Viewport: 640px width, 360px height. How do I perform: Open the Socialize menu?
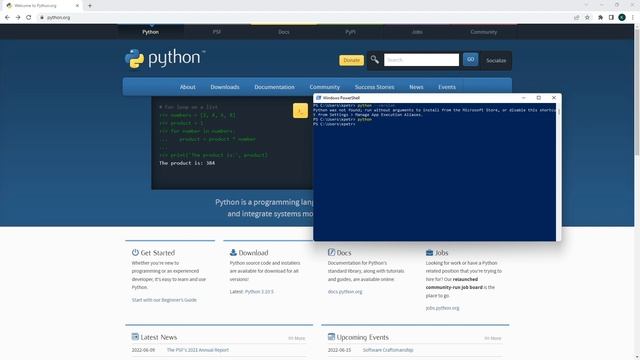pos(496,60)
